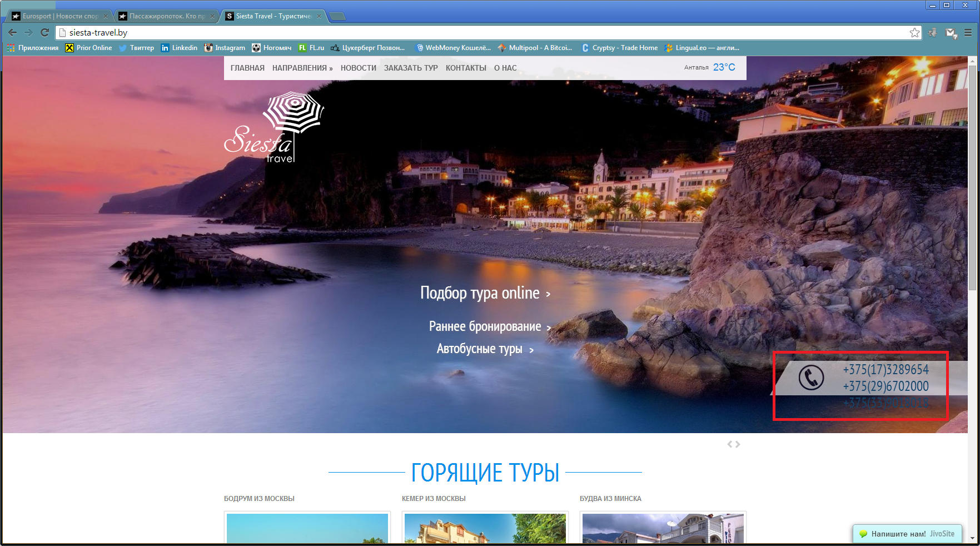Open the Бодрум tour thumbnail
980x546 pixels.
pos(307,528)
